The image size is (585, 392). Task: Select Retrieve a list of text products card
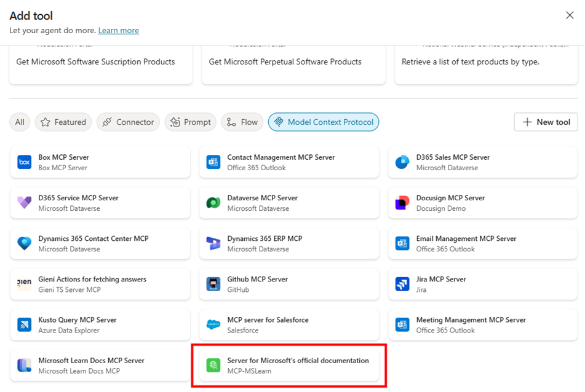[487, 65]
